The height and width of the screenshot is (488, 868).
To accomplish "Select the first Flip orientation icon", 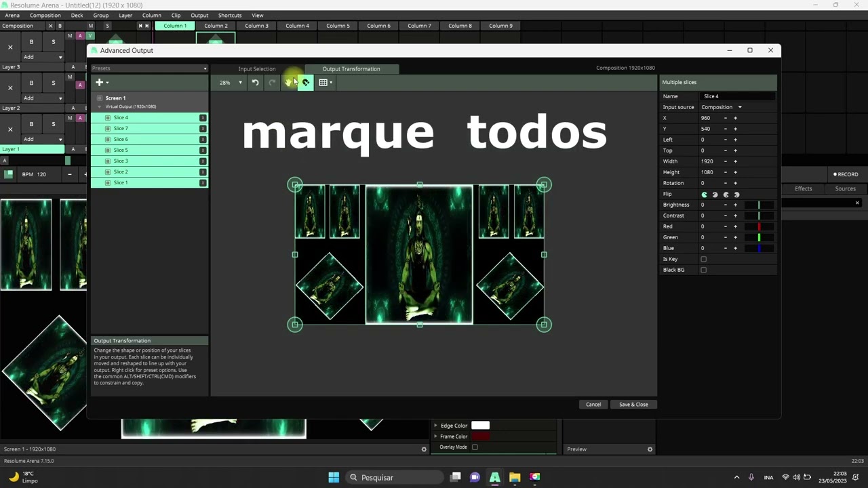I will 705,195.
